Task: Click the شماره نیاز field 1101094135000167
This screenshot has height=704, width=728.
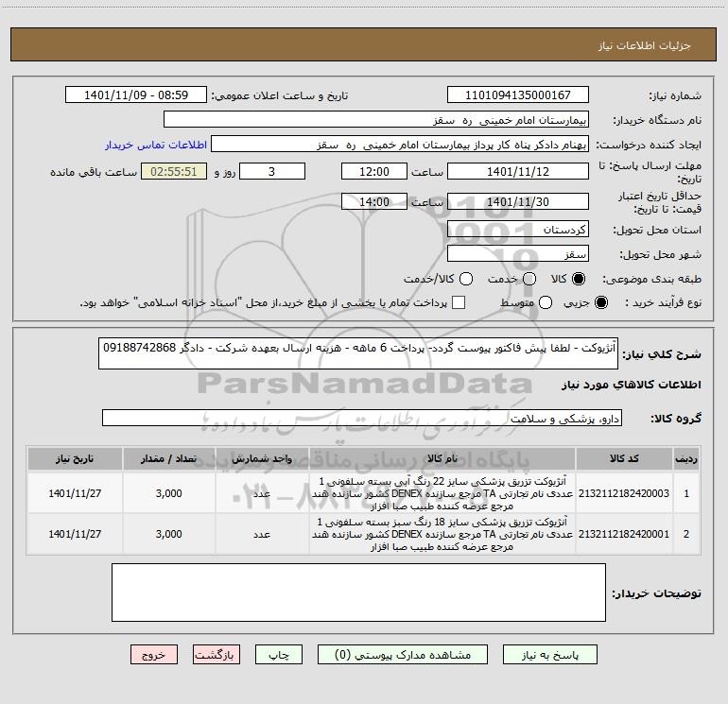Action: click(518, 94)
